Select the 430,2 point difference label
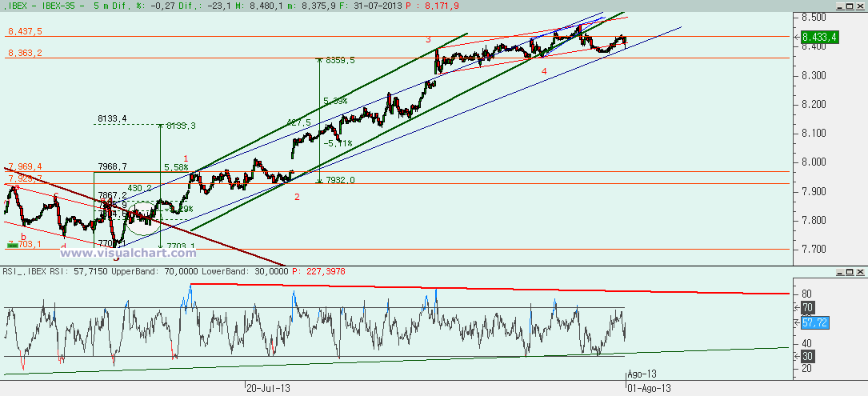The height and width of the screenshot is (396, 868). (x=139, y=188)
